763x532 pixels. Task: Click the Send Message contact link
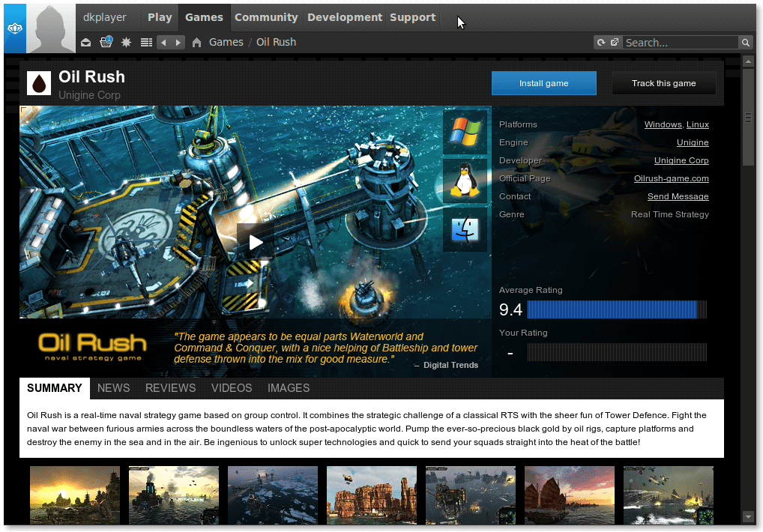pos(678,196)
